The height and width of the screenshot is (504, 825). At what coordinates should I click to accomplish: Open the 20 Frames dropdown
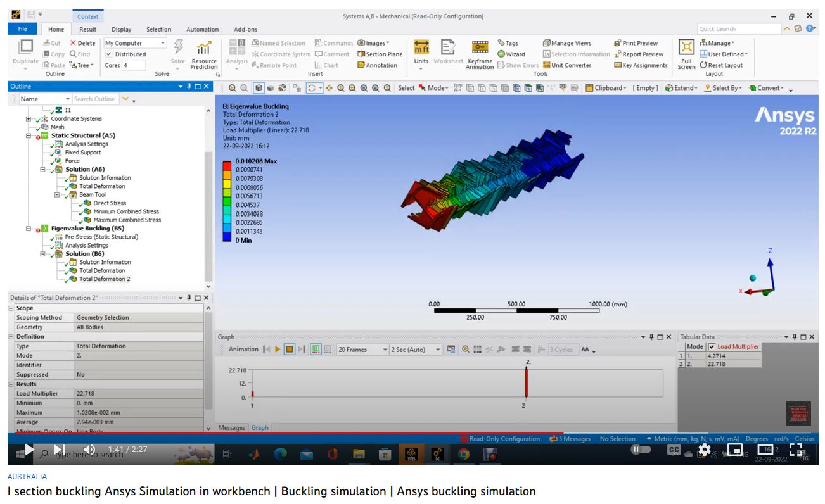tap(362, 350)
